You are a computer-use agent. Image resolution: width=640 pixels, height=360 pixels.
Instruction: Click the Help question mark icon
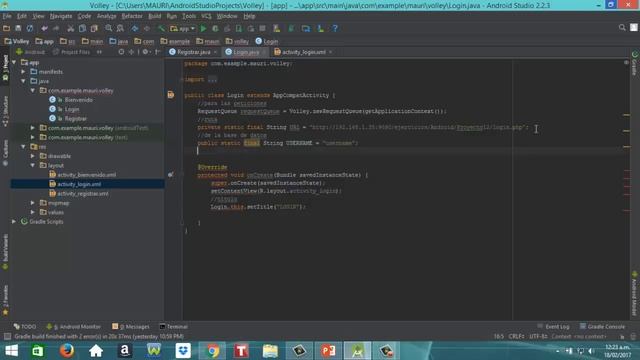[x=335, y=28]
